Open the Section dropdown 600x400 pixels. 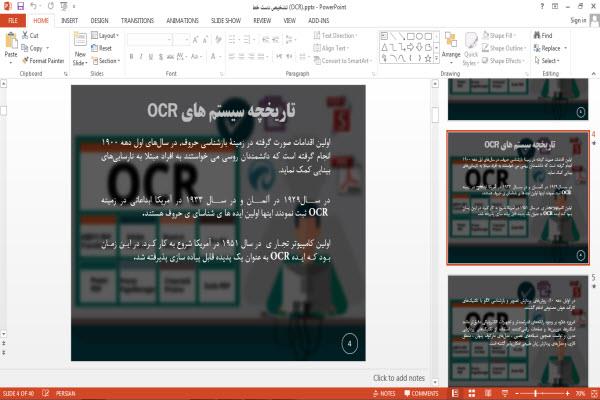click(x=106, y=60)
